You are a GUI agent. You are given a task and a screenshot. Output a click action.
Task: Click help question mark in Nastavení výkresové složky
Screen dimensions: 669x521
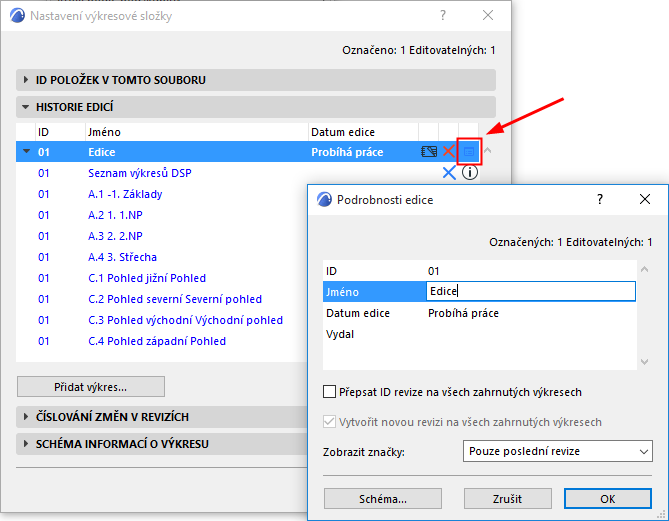[443, 16]
